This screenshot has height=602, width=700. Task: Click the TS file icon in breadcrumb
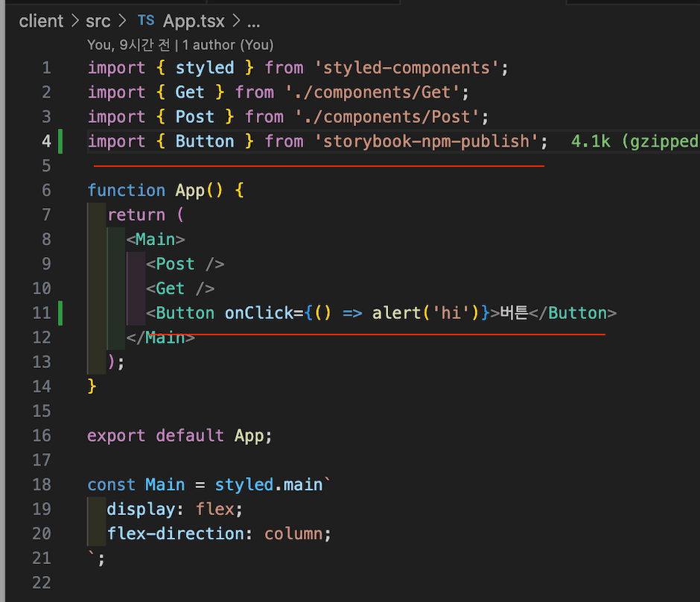146,21
